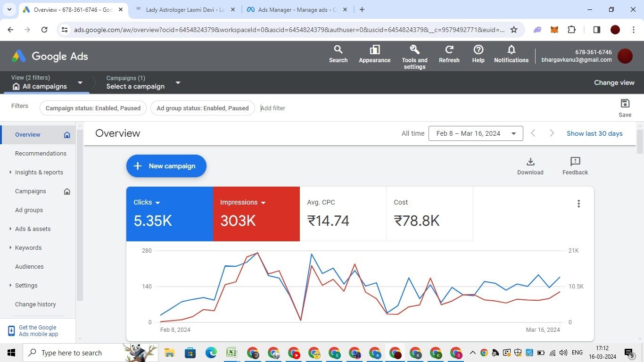Open the chart card three-dot menu
644x362 pixels.
point(578,204)
